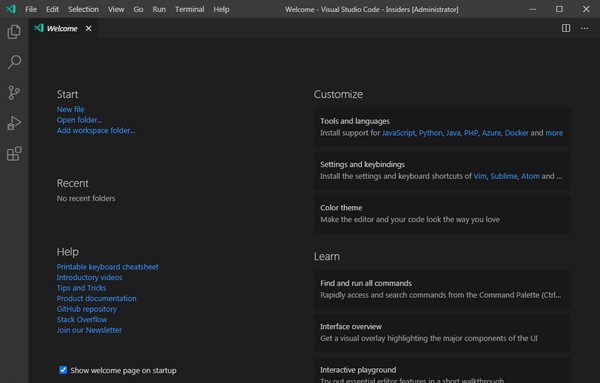The height and width of the screenshot is (383, 600).
Task: Click the Open folder... link
Action: coord(80,120)
